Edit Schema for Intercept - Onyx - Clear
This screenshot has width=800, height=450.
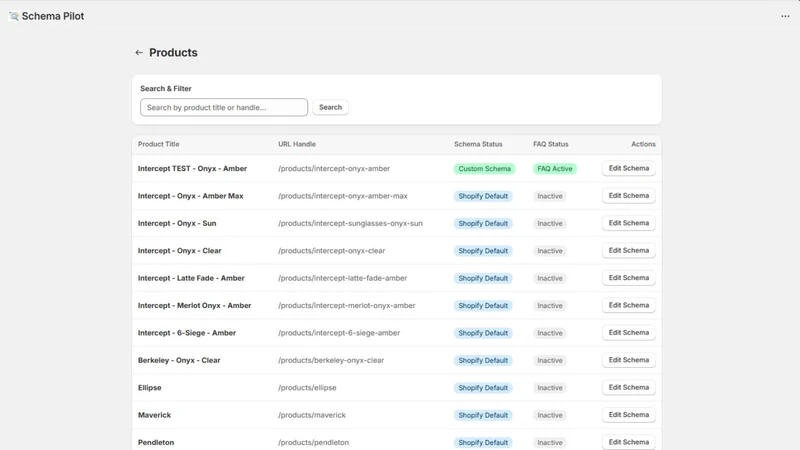click(x=629, y=251)
